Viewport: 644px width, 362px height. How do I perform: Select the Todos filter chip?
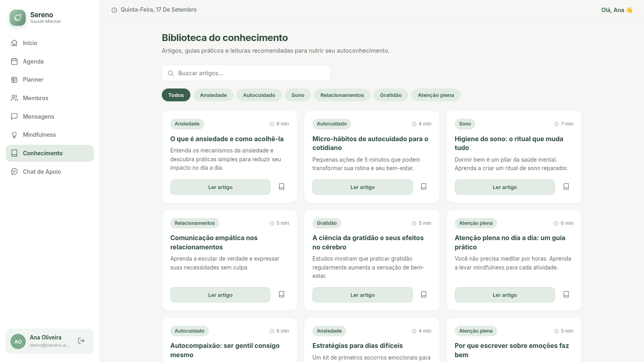tap(176, 95)
